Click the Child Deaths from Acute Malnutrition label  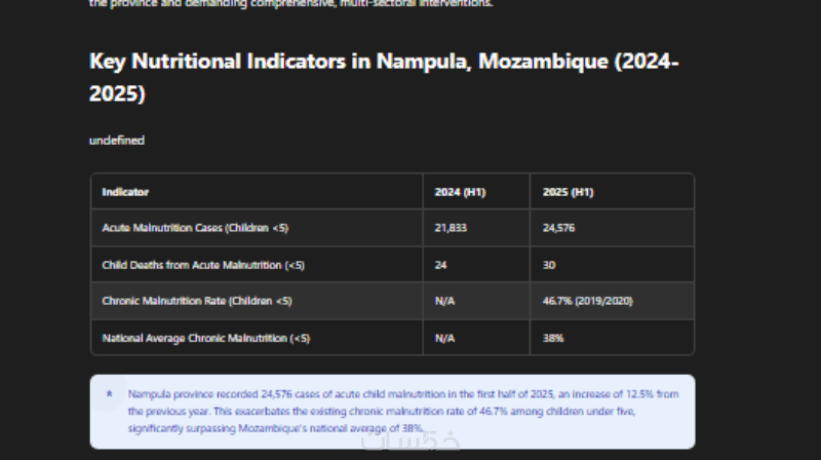203,265
